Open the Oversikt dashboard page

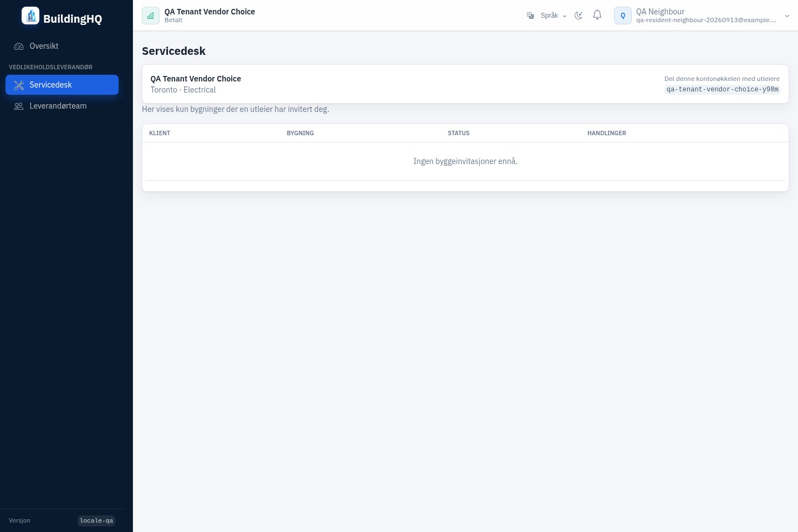(x=62, y=46)
